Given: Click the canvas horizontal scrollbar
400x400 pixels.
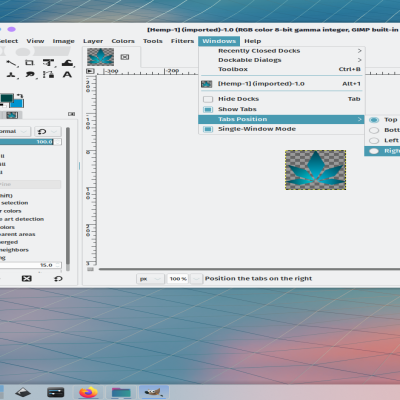Looking at the screenshot, I should [249, 269].
